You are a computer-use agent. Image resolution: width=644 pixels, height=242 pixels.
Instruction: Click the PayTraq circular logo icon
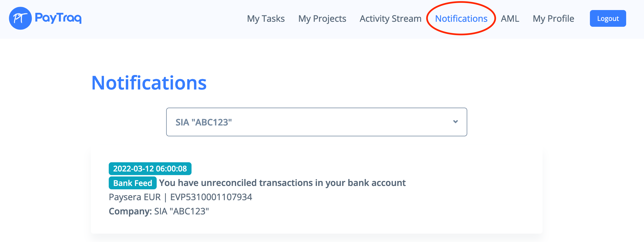(x=20, y=18)
